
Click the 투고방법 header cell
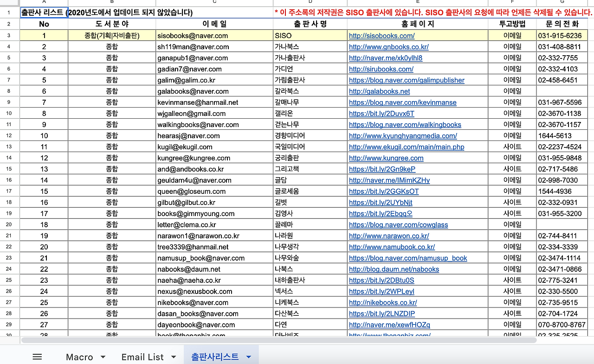pos(512,24)
